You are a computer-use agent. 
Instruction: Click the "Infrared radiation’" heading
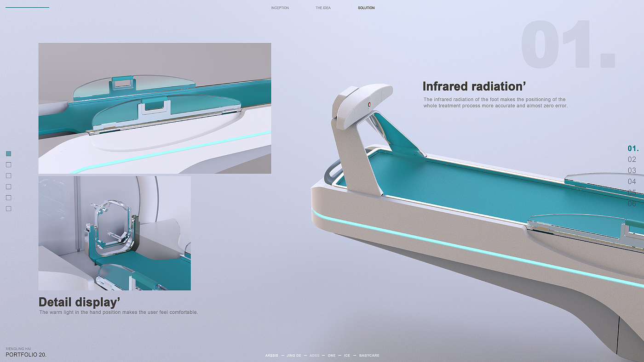pyautogui.click(x=474, y=86)
